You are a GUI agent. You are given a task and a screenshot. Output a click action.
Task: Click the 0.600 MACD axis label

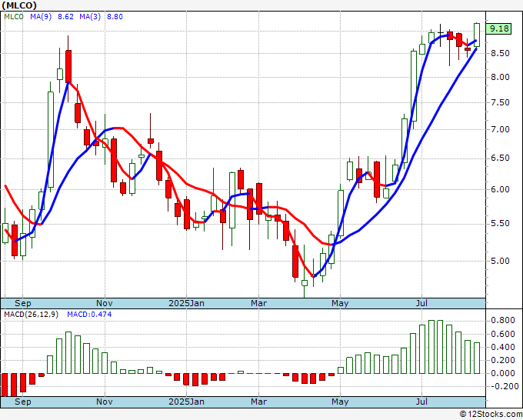point(503,335)
